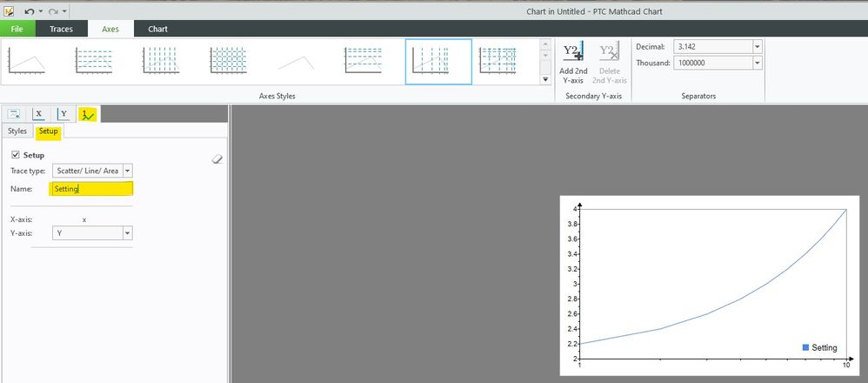Click the trace Name field containing Setting
Screen dimensions: 868x383
point(91,189)
